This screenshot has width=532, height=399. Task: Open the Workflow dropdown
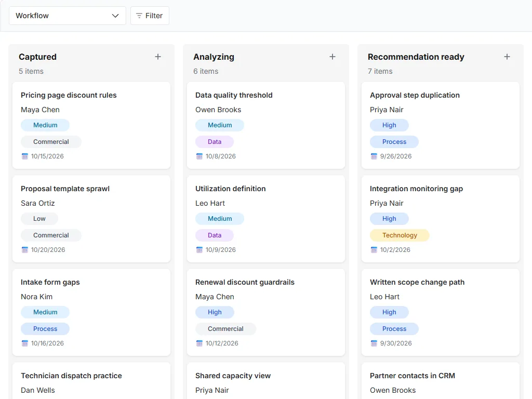67,16
